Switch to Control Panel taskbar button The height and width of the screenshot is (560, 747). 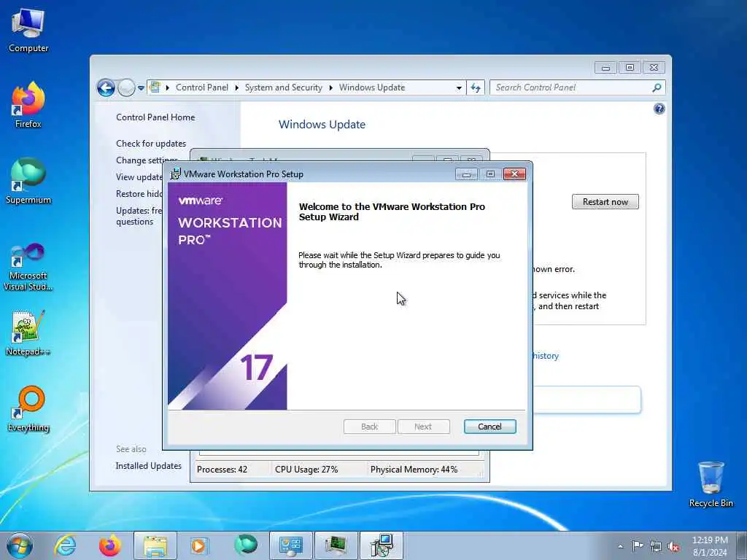pos(291,545)
